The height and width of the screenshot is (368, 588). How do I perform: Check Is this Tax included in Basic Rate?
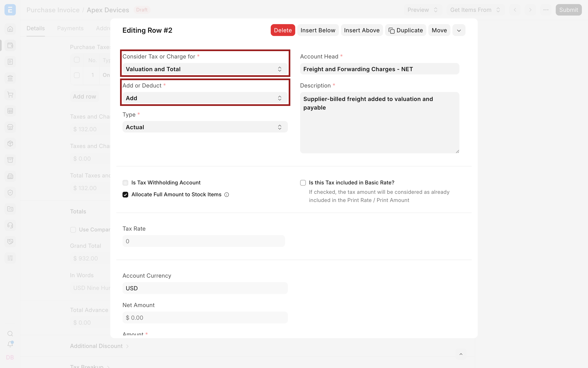click(x=303, y=183)
